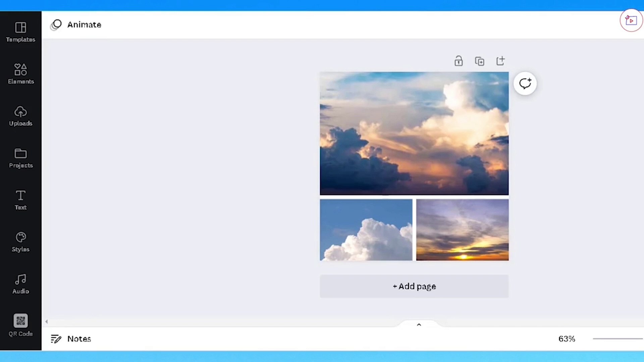Open the Uploads panel
Viewport: 644px width, 362px height.
point(20,116)
